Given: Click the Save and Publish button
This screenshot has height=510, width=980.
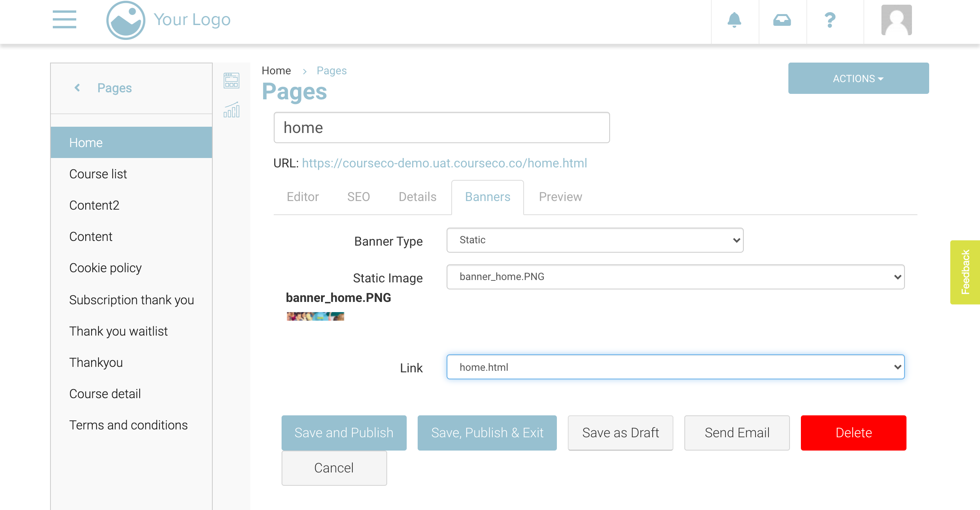Looking at the screenshot, I should click(x=344, y=433).
